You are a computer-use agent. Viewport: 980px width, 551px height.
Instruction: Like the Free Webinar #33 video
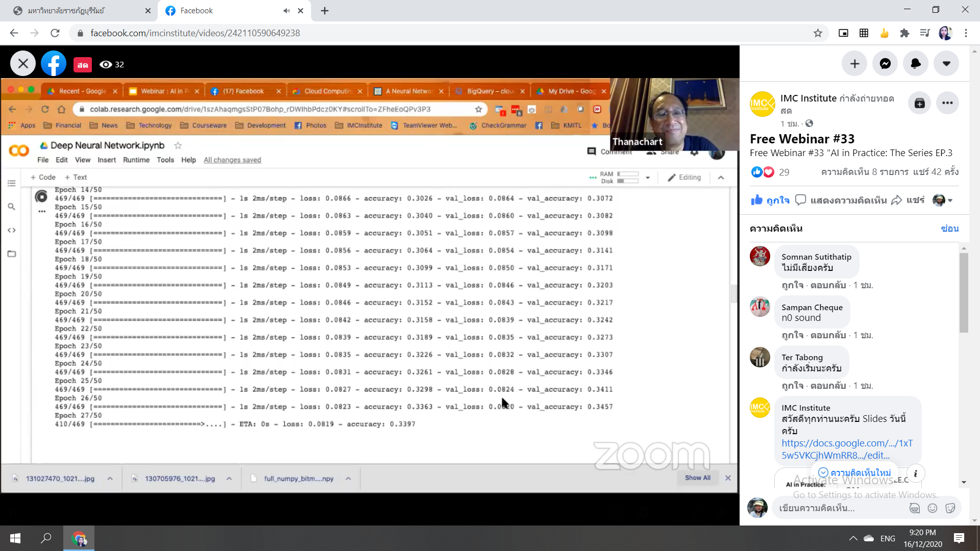(770, 201)
